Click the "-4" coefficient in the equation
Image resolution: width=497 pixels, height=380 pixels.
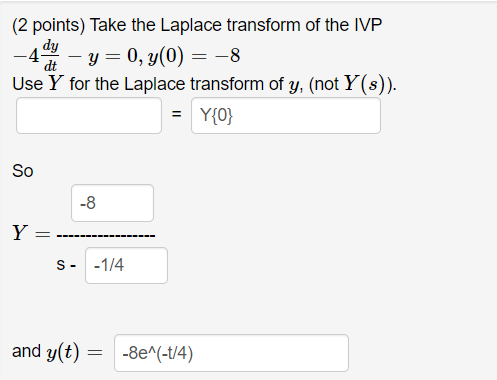27,56
